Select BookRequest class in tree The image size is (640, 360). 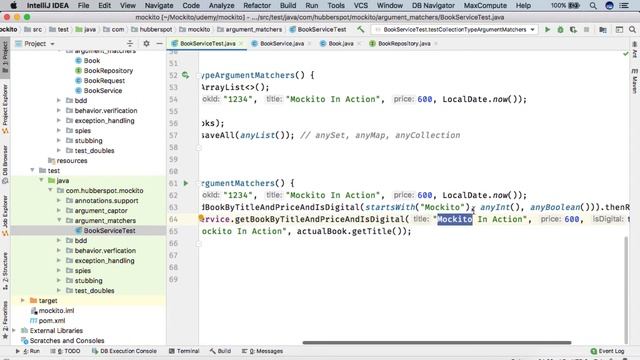tap(104, 80)
